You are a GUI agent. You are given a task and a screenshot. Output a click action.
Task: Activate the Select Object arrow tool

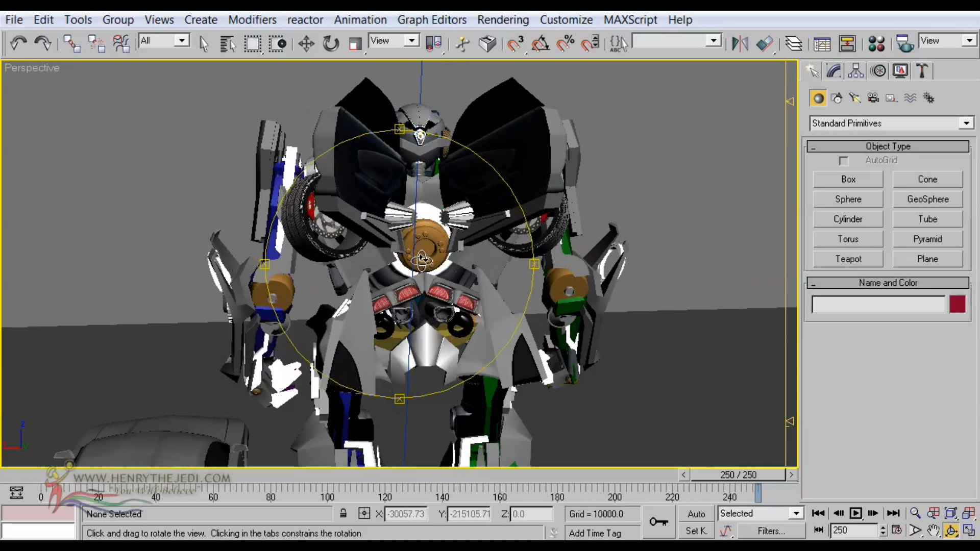click(204, 44)
